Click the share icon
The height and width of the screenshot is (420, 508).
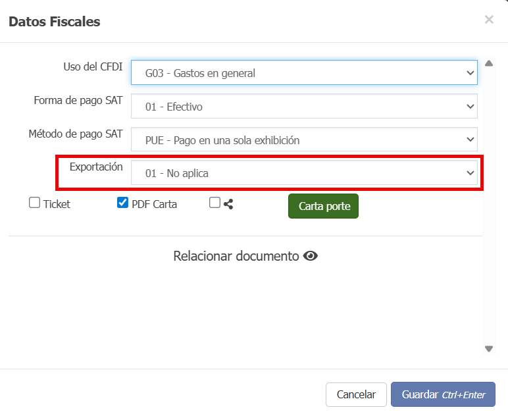tap(228, 204)
